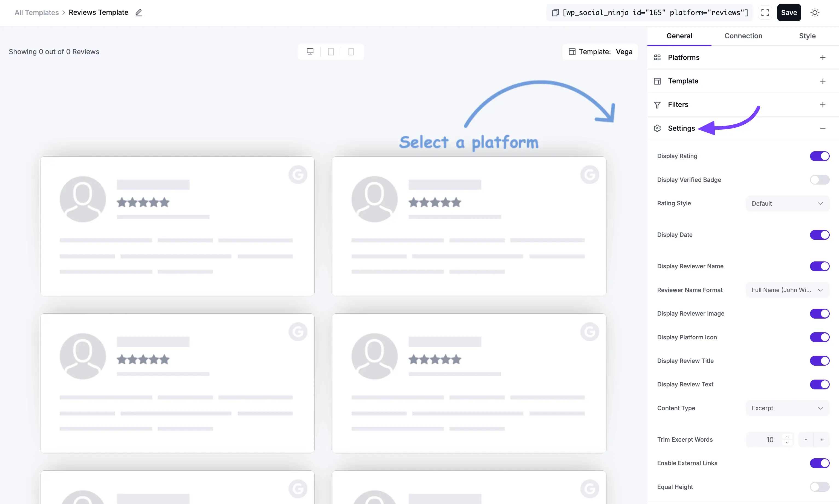Screen dimensions: 839x504
Task: Select the mobile preview icon
Action: pos(351,51)
